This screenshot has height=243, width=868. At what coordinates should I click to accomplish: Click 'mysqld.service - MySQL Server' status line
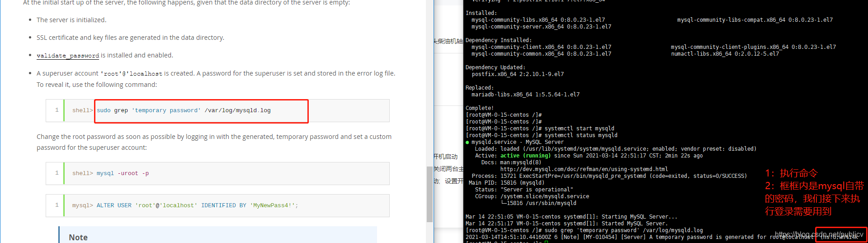[514, 142]
